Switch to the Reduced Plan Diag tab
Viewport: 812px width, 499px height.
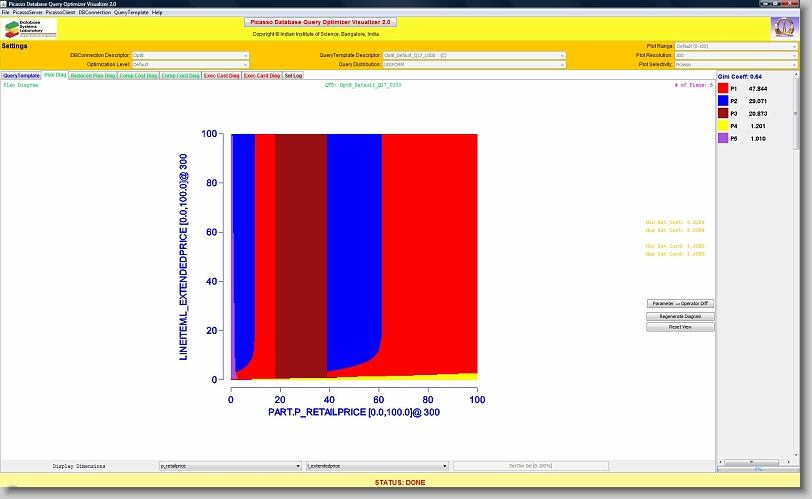[93, 75]
